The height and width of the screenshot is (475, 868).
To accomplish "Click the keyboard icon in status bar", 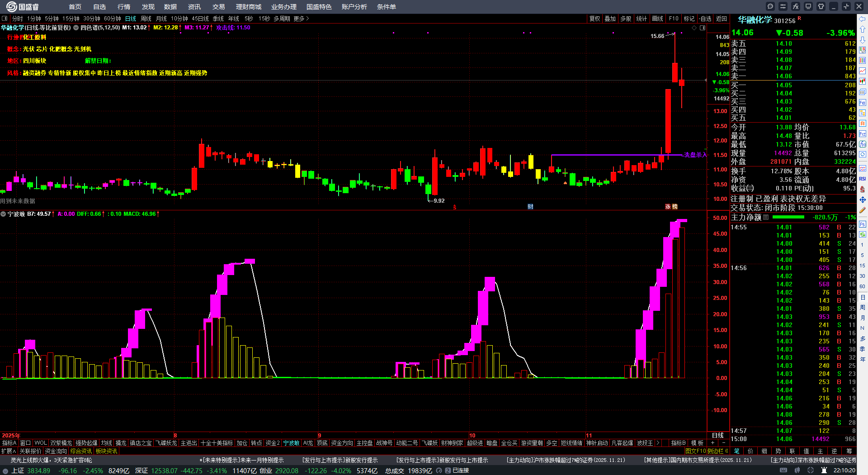I will pyautogui.click(x=783, y=470).
